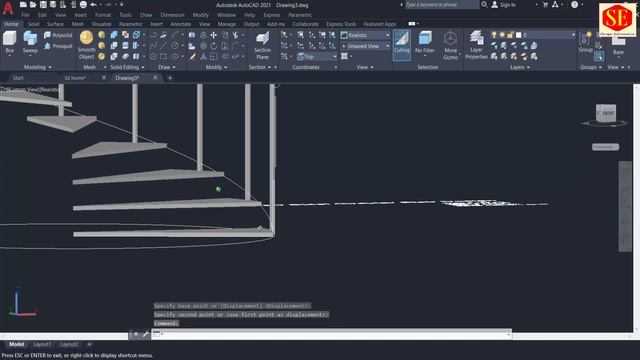Toggle Group Selection on/off
Viewport: 640px width, 360px height.
(x=599, y=56)
